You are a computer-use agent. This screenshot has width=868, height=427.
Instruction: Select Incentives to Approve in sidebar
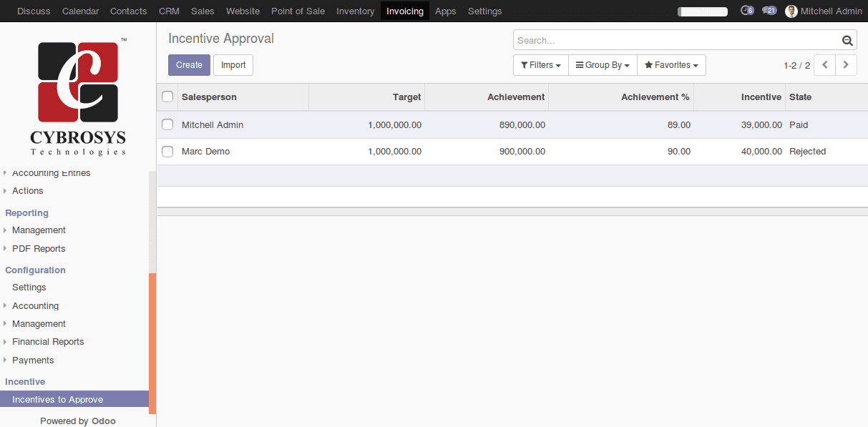pyautogui.click(x=74, y=400)
